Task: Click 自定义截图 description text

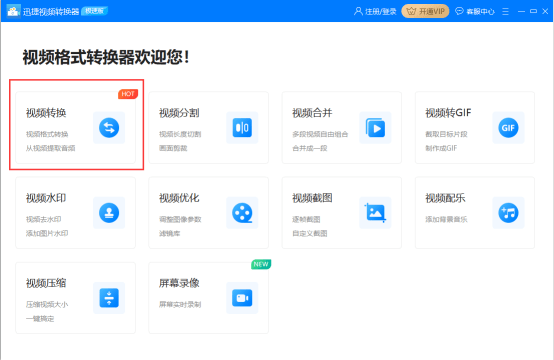Action: (x=310, y=233)
